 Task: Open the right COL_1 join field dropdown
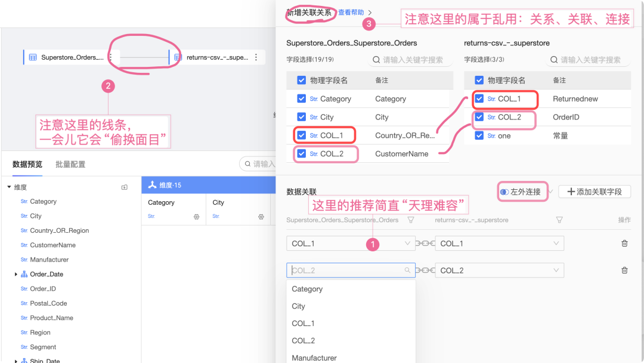pyautogui.click(x=500, y=244)
